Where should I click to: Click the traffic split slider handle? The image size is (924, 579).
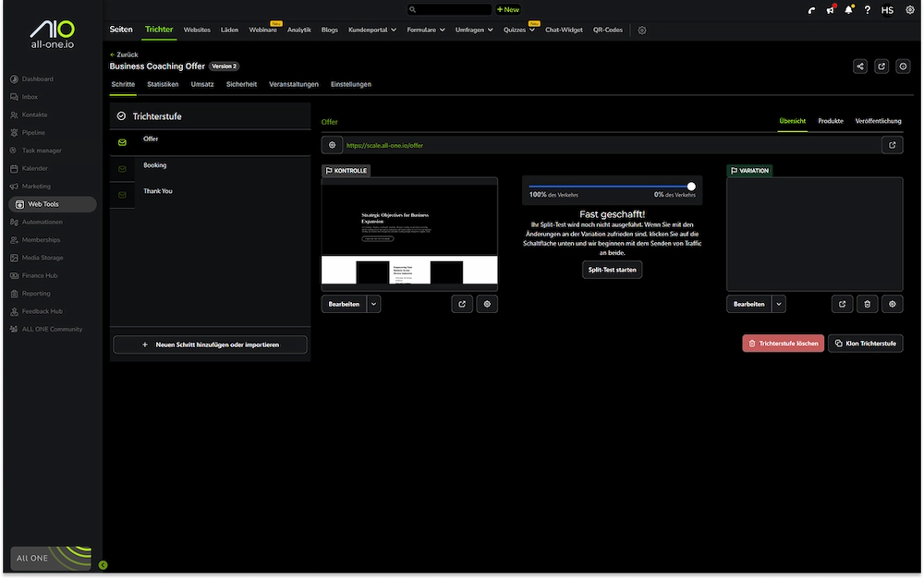[690, 187]
